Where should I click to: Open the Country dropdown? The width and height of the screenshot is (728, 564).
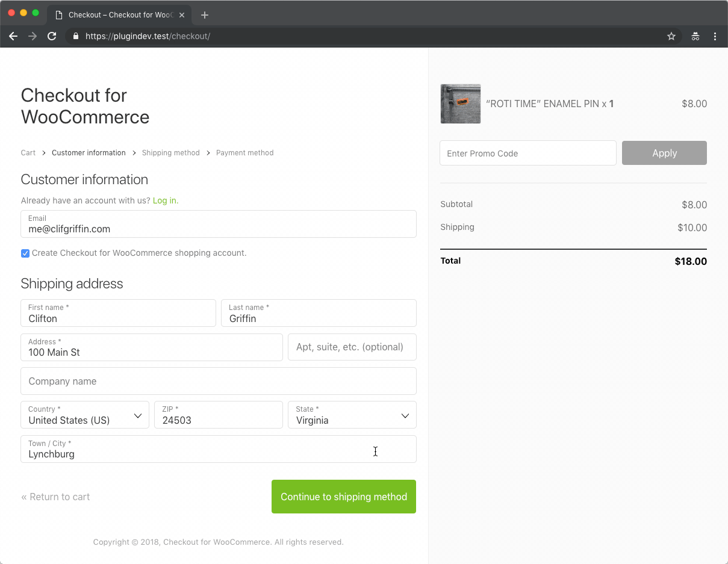point(85,415)
